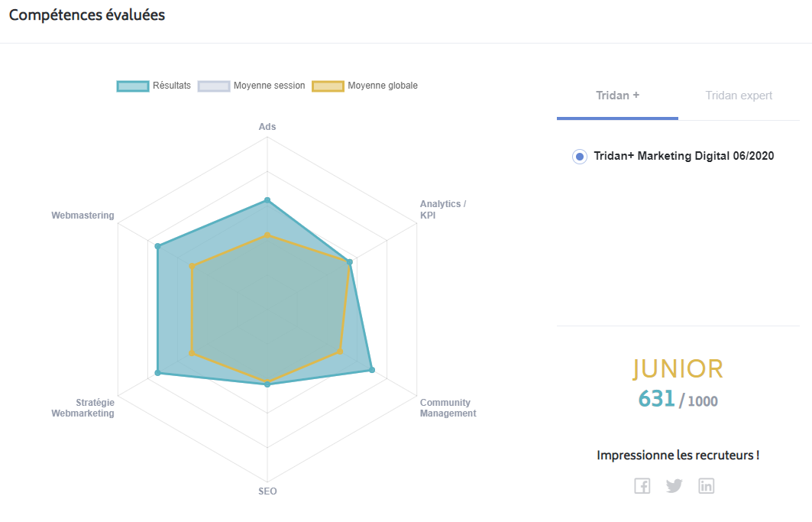Screen dimensions: 812x522
Task: Click the Résultats legend label
Action: click(x=171, y=86)
